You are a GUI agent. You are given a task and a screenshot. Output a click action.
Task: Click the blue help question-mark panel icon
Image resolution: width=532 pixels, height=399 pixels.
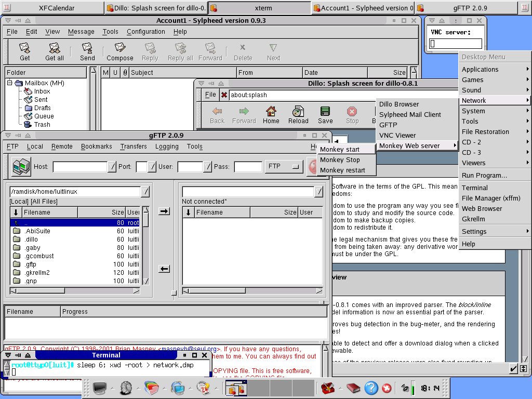[x=371, y=388]
